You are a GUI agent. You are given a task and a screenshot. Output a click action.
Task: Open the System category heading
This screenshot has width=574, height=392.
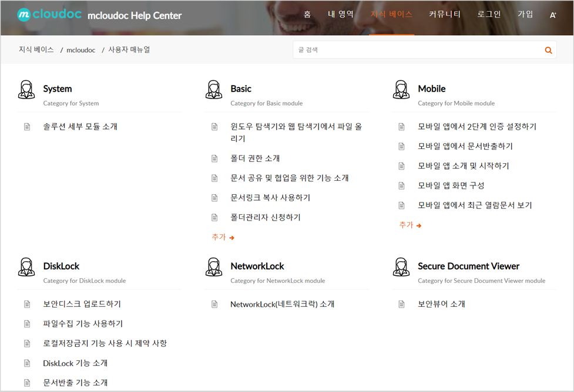click(x=58, y=89)
